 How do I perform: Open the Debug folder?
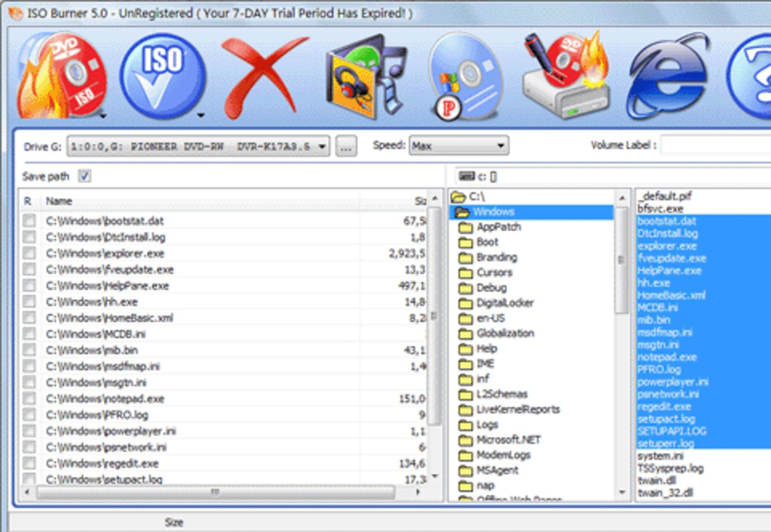coord(482,288)
